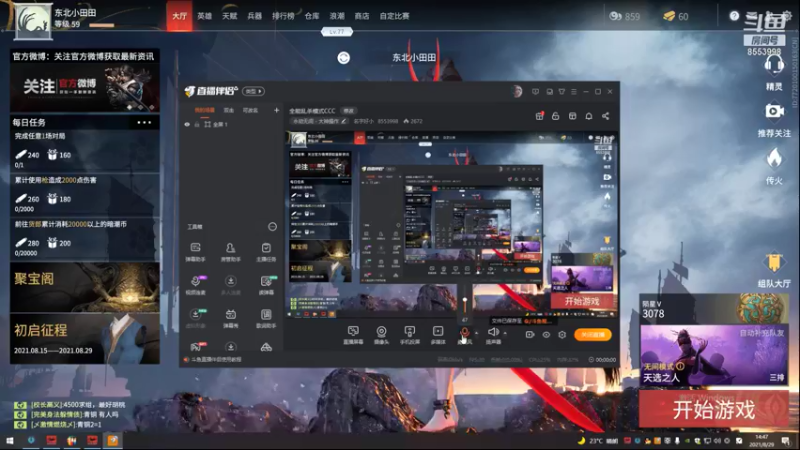Expand the speaker options arrow
This screenshot has height=450, width=800.
click(x=505, y=333)
